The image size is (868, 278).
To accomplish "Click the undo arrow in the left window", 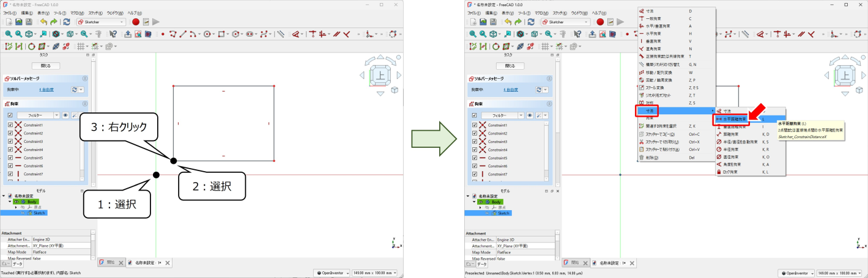I will tap(44, 21).
